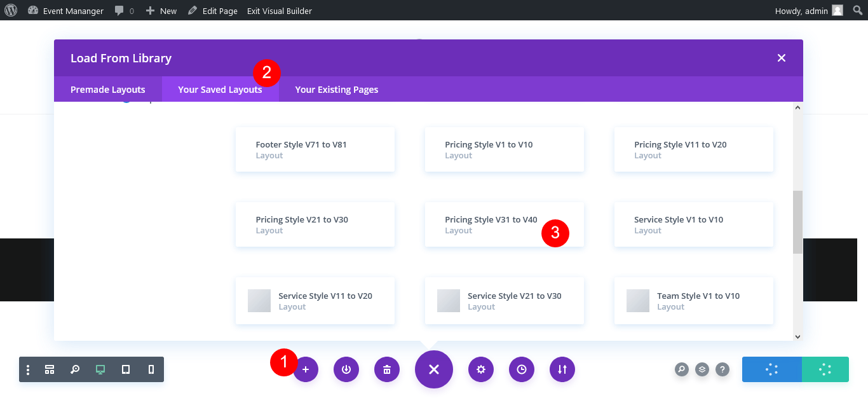Image resolution: width=868 pixels, height=398 pixels.
Task: Click the blue Save Draft button
Action: (772, 369)
